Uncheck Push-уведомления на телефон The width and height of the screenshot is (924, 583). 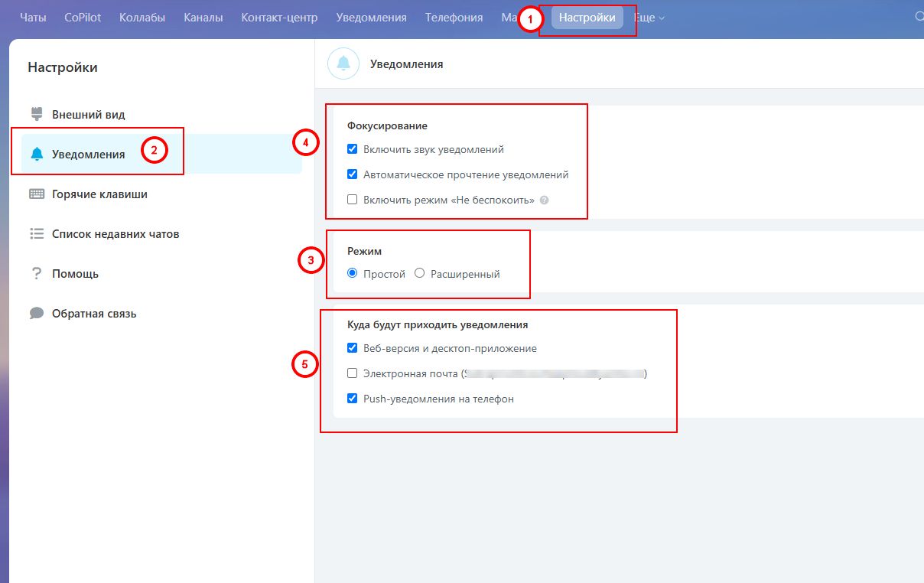(x=353, y=399)
